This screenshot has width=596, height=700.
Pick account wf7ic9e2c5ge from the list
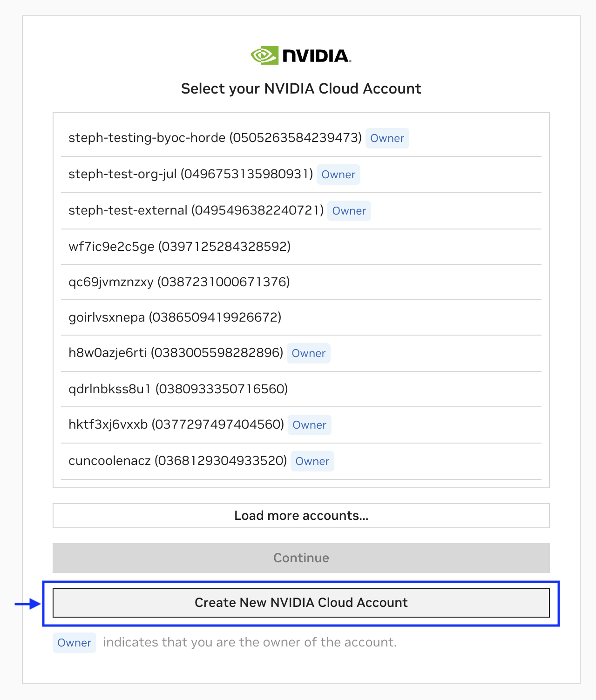[x=179, y=246]
